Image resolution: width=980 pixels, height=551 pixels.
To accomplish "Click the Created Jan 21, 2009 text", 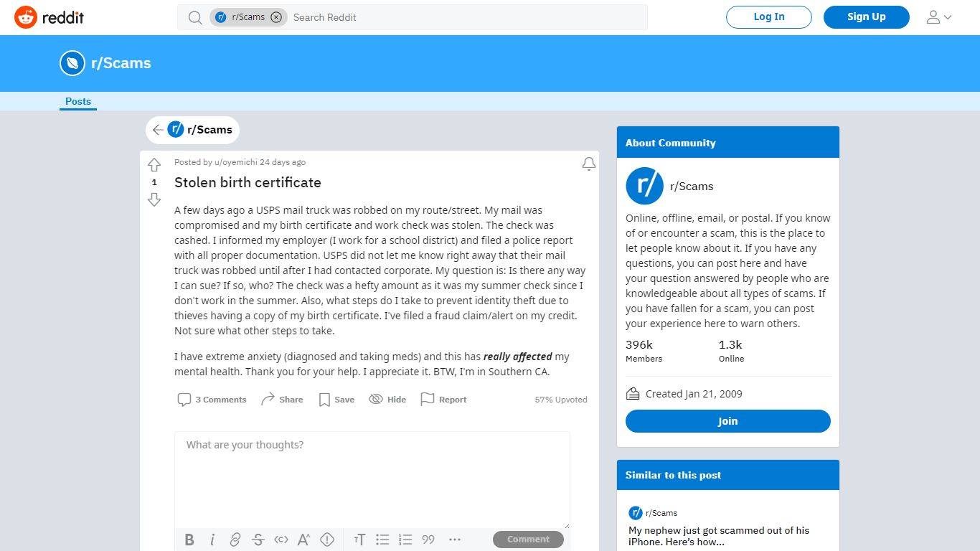I will point(694,394).
